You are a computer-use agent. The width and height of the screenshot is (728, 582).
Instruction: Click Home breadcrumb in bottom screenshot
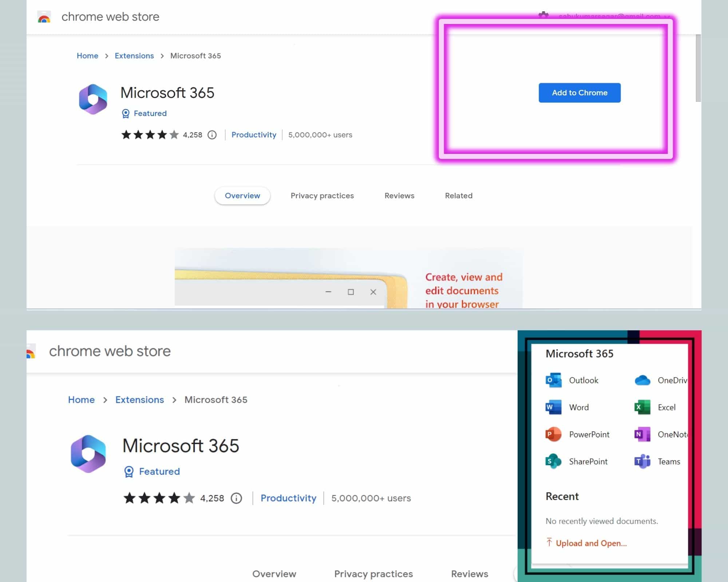(81, 400)
